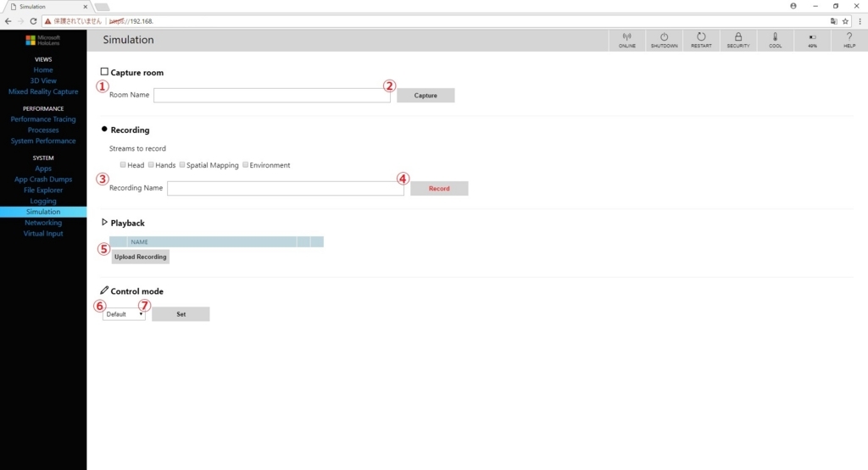Open the Networking page

[43, 223]
